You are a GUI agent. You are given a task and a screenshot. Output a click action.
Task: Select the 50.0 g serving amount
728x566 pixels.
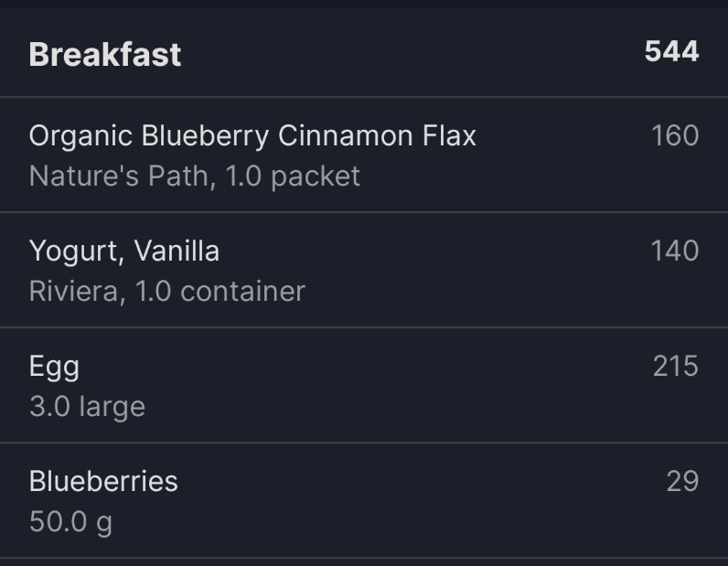[70, 521]
